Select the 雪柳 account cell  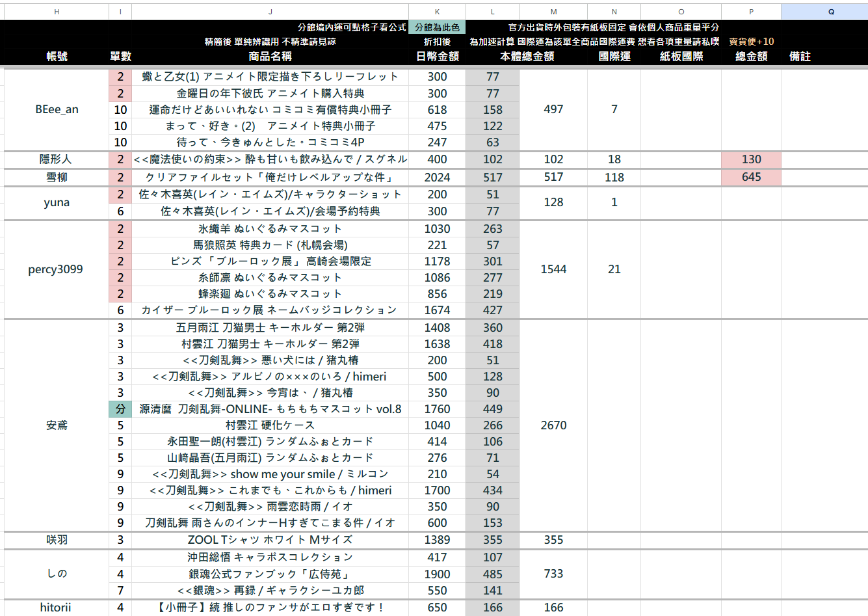point(57,177)
